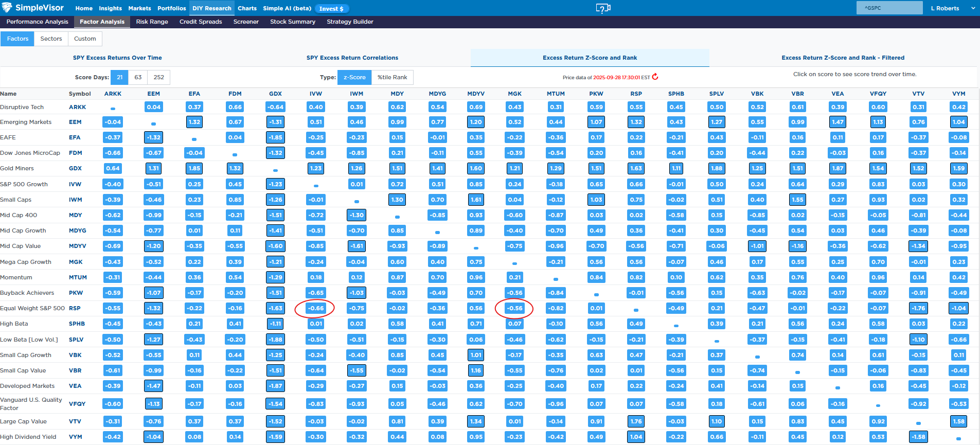Viewport: 980px width, 445px height.
Task: Open the Screener submenu tab
Action: (246, 22)
